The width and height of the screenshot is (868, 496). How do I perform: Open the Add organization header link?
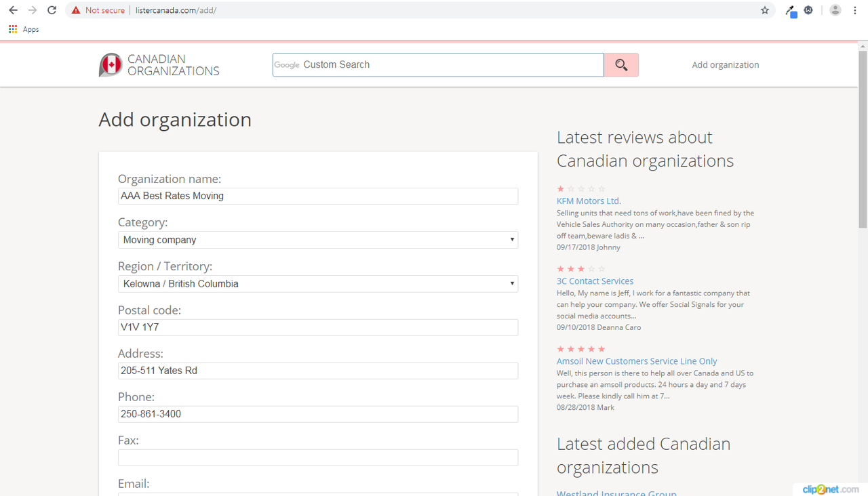[x=725, y=65]
